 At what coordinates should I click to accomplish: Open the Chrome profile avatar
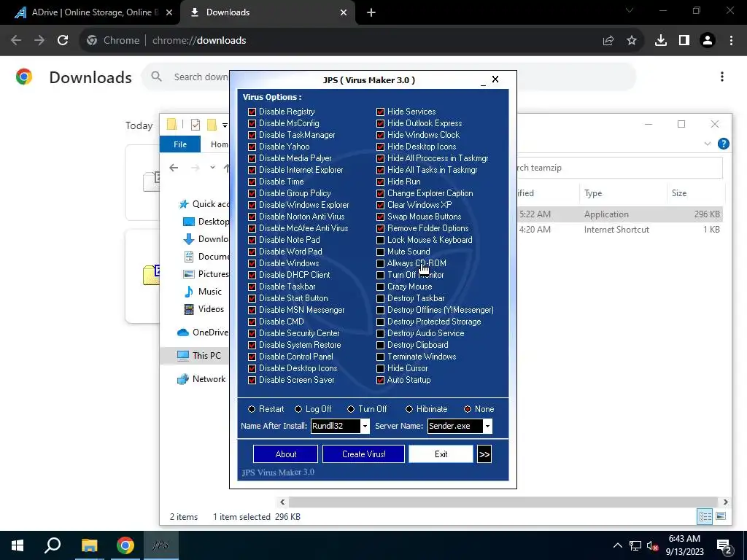click(x=708, y=41)
